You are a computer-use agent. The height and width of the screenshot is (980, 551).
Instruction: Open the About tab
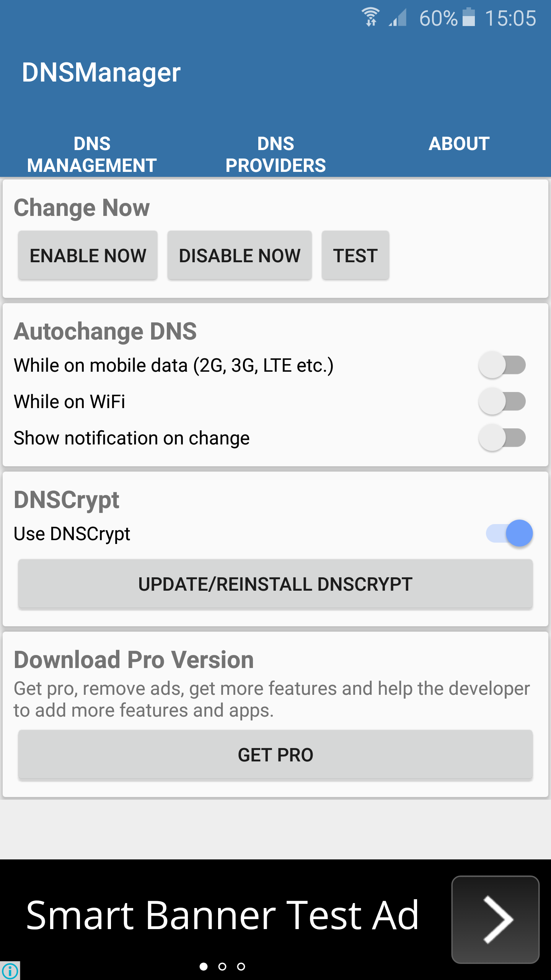(459, 144)
